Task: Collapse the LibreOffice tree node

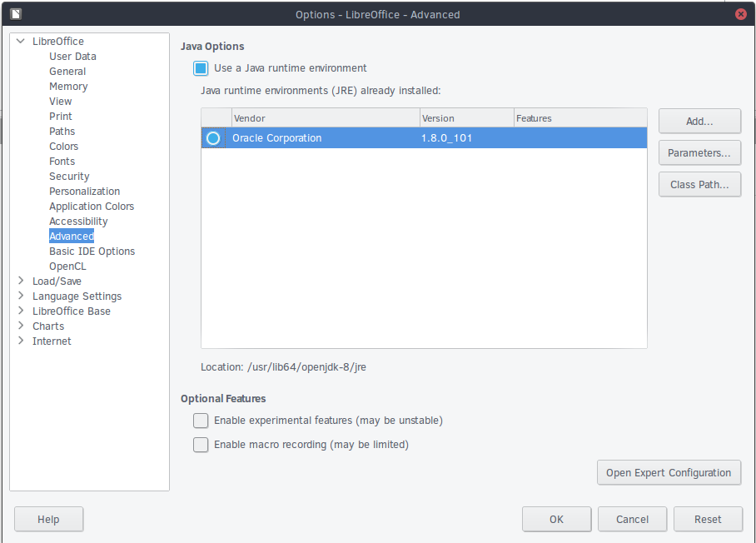Action: 21,41
